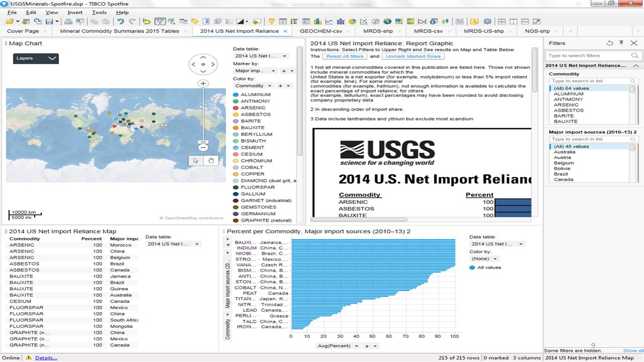644x362 pixels.
Task: Open the bar chart Color by (None) dropdown
Action: coord(484,259)
